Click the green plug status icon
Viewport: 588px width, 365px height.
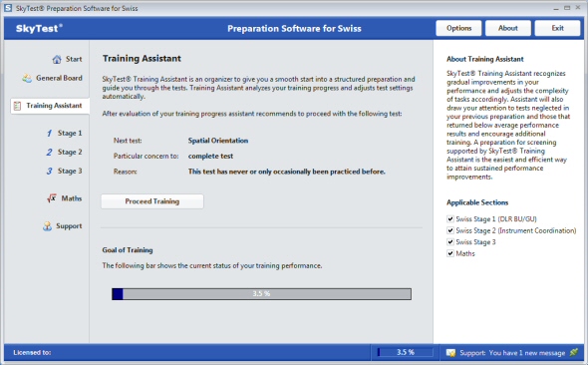pyautogui.click(x=574, y=352)
